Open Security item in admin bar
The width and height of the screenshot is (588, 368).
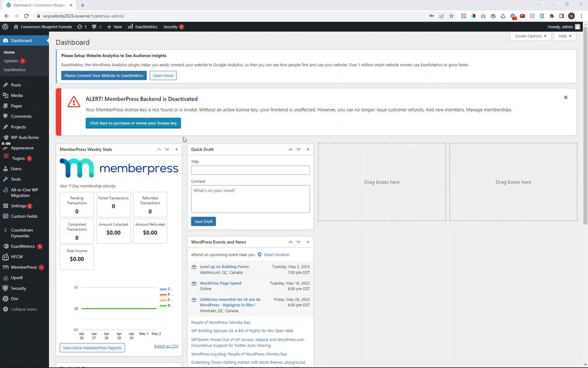pyautogui.click(x=173, y=27)
